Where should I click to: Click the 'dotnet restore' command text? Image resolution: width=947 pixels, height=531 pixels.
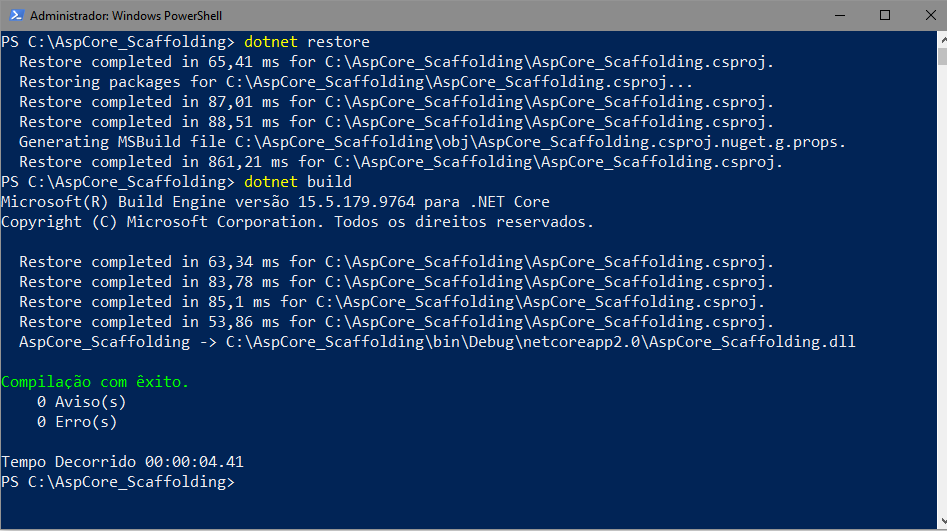click(307, 42)
